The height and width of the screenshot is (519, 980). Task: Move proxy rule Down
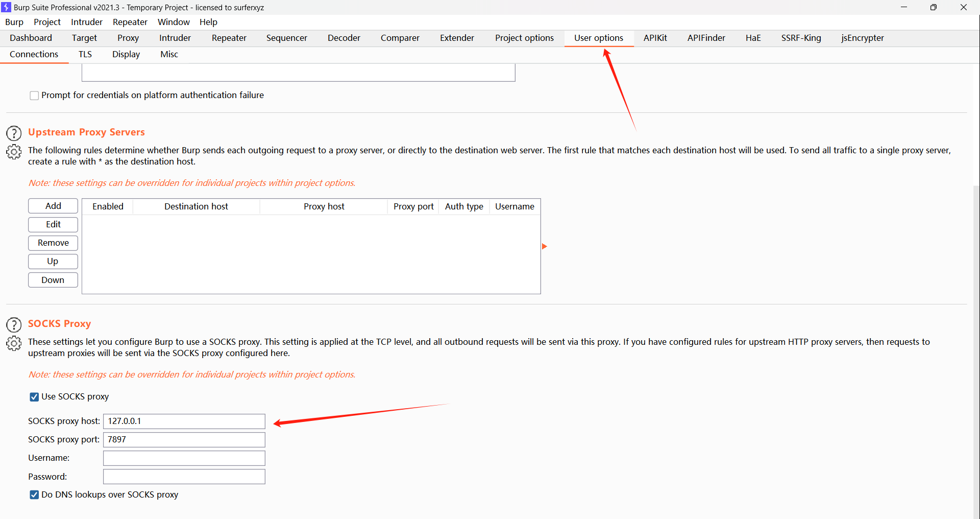coord(53,280)
